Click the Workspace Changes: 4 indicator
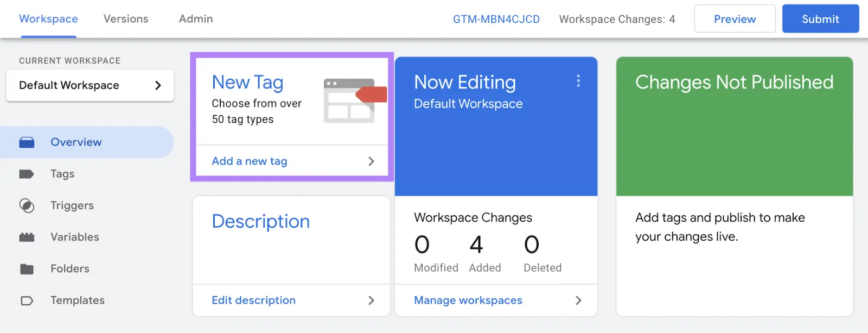This screenshot has width=868, height=333. [x=617, y=19]
